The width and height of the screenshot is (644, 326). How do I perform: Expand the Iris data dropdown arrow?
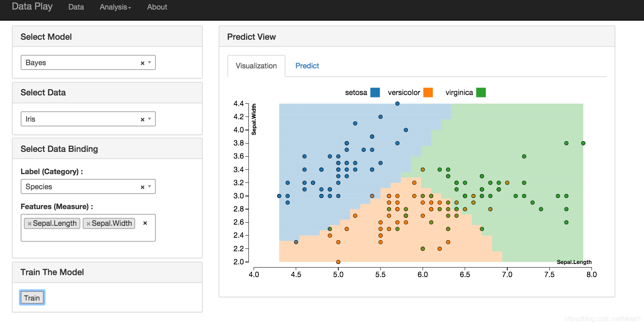coord(149,119)
